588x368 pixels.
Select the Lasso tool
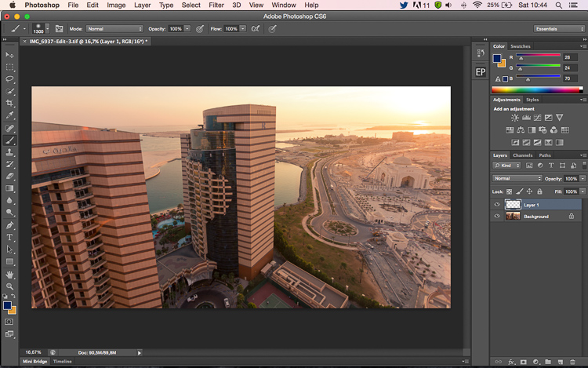coord(9,79)
